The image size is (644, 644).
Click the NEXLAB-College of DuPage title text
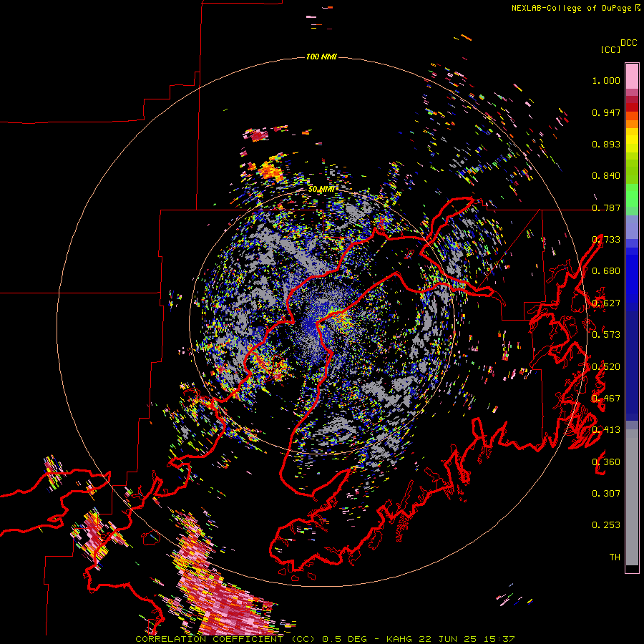[571, 8]
